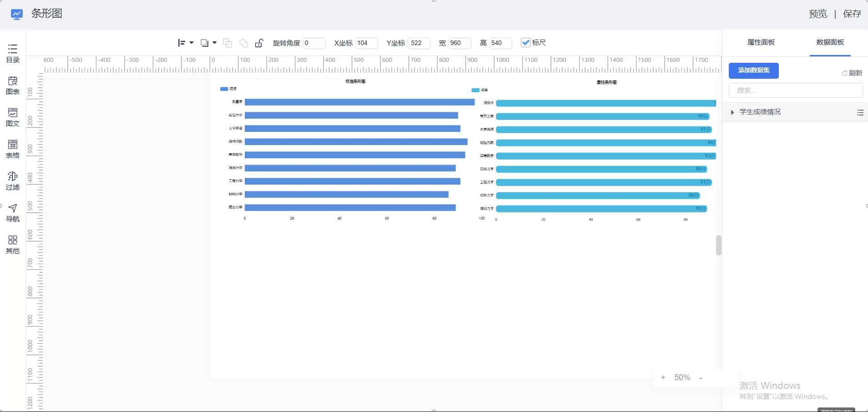Toggle the 标尺 ruler checkbox
The image size is (868, 412).
[x=525, y=43]
